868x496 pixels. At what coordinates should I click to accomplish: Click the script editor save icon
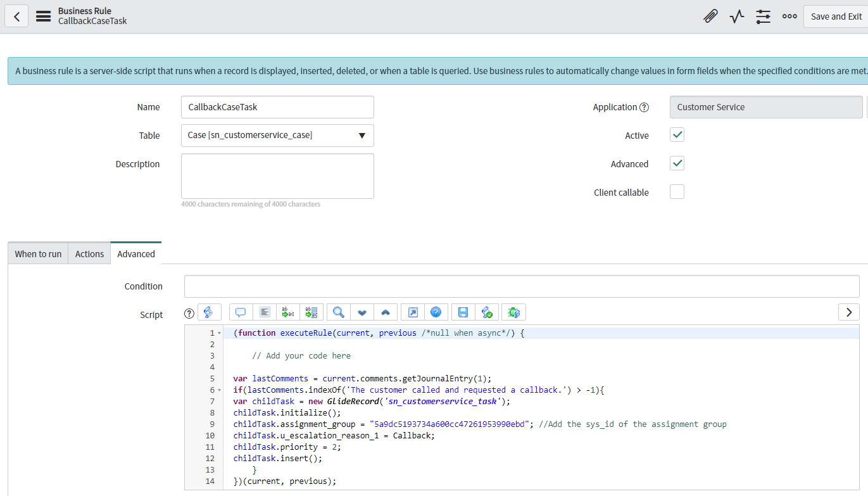pos(463,312)
